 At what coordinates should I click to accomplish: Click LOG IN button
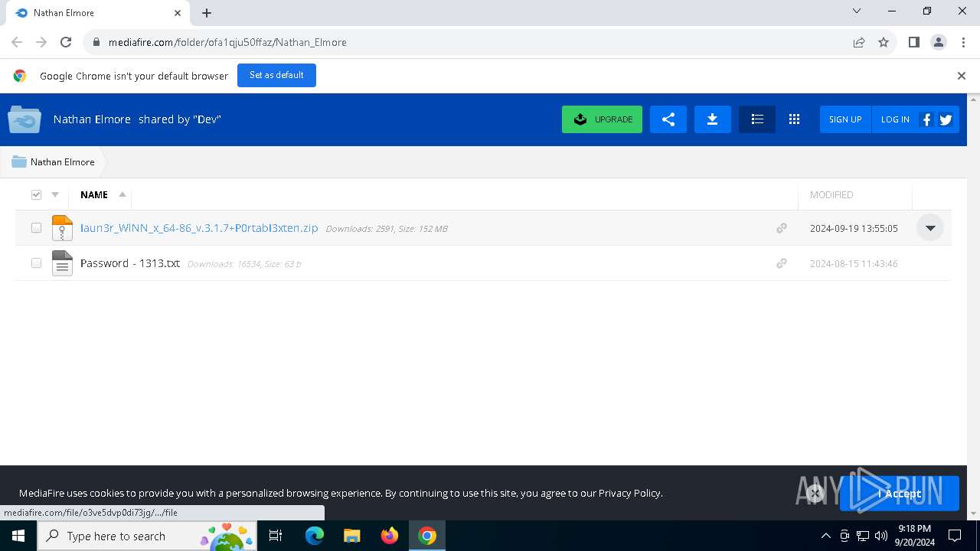click(x=895, y=119)
